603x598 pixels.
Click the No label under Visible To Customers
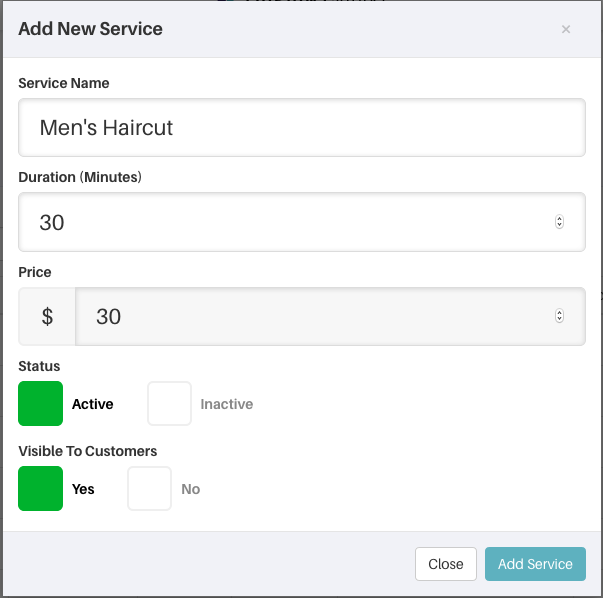pyautogui.click(x=190, y=489)
